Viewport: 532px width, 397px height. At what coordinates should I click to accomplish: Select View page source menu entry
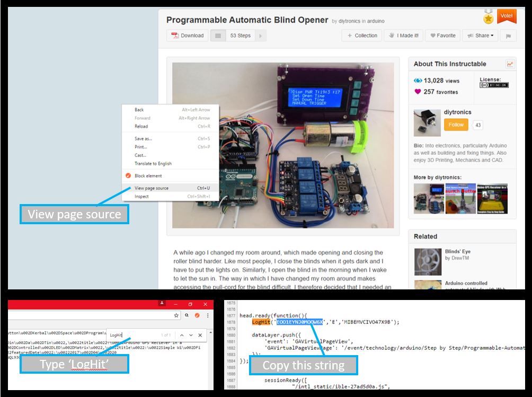pos(170,188)
